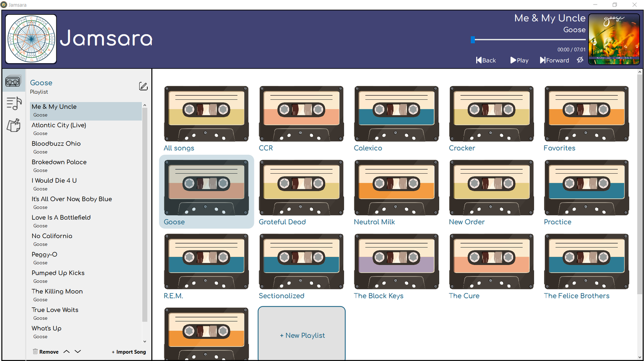Select song Me & My Uncle
The width and height of the screenshot is (644, 361).
point(86,111)
